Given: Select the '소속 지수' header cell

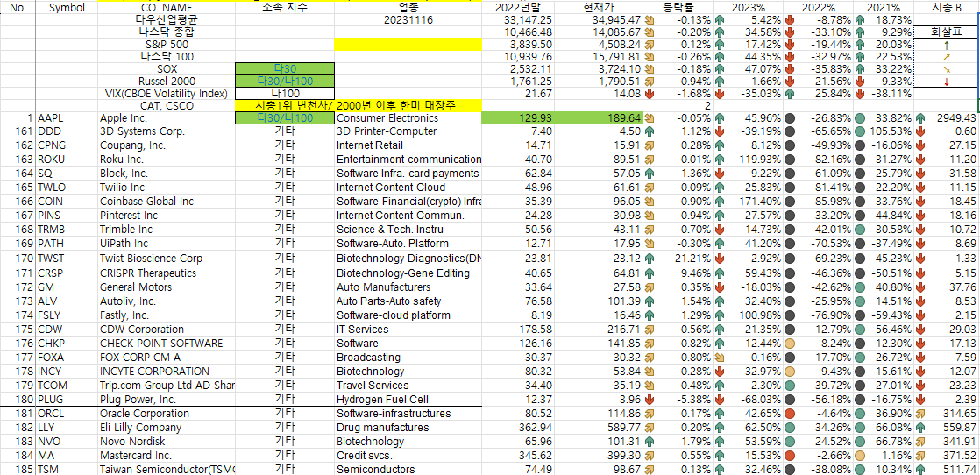Looking at the screenshot, I should point(285,8).
